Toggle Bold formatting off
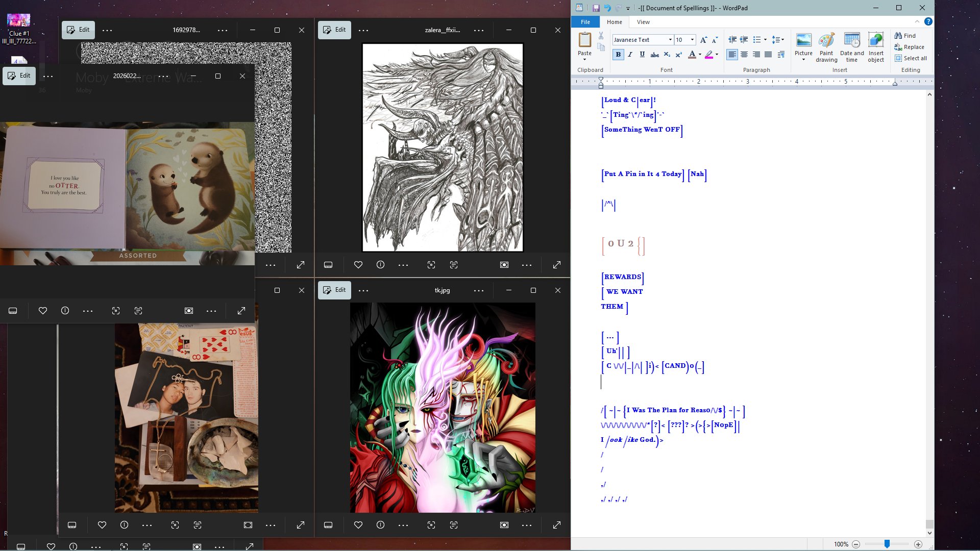This screenshot has width=980, height=551. point(618,55)
